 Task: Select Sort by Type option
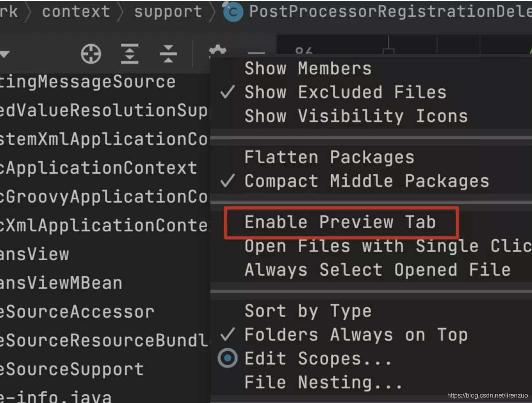tap(307, 311)
